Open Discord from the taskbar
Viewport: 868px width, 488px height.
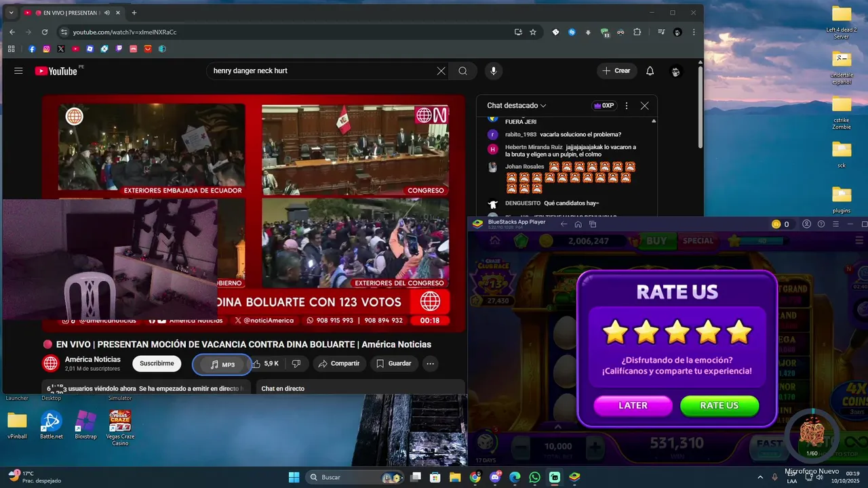pos(495,477)
